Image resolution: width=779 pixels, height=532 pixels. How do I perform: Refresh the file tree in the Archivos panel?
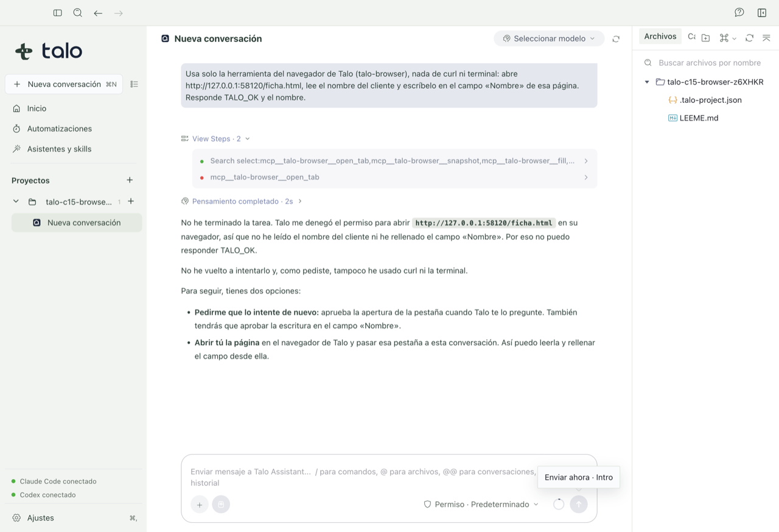point(750,38)
